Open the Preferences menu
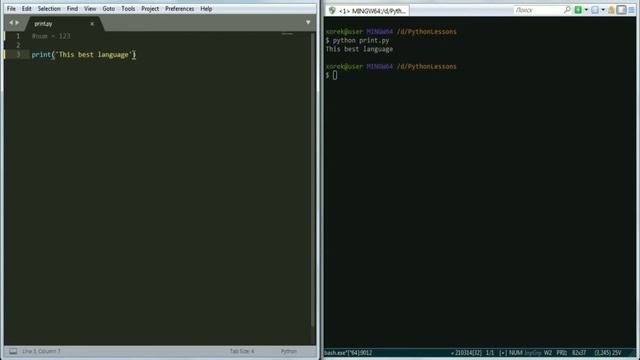The width and height of the screenshot is (640, 360). pyautogui.click(x=180, y=9)
